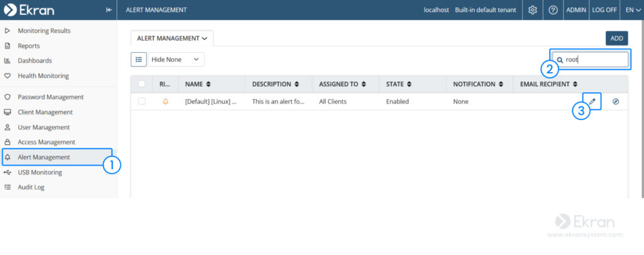Click the '[Default] [Linux] ...' alert name

(x=211, y=101)
